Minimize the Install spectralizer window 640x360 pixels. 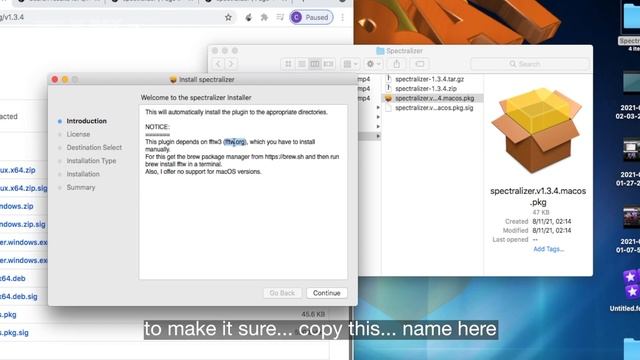65,79
